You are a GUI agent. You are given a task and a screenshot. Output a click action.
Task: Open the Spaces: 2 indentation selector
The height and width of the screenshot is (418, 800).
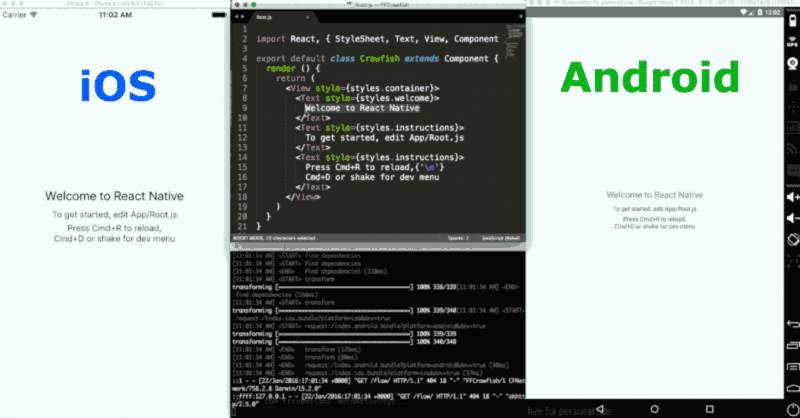[458, 238]
